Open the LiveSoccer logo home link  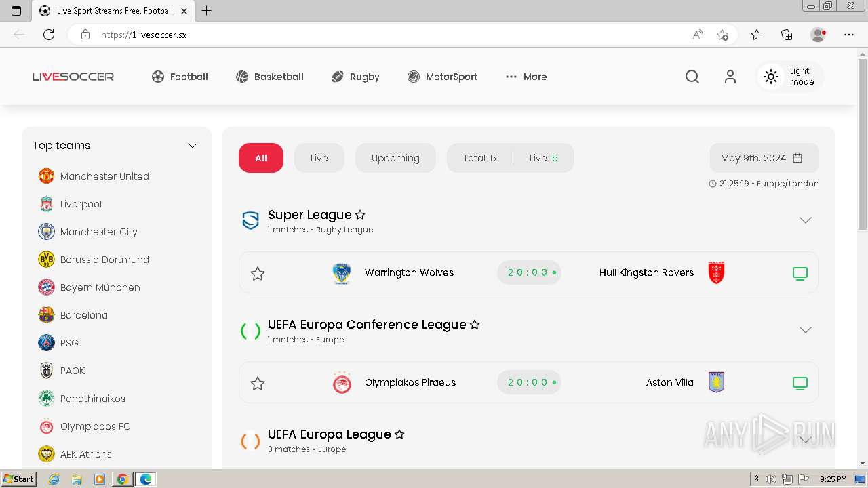(73, 77)
